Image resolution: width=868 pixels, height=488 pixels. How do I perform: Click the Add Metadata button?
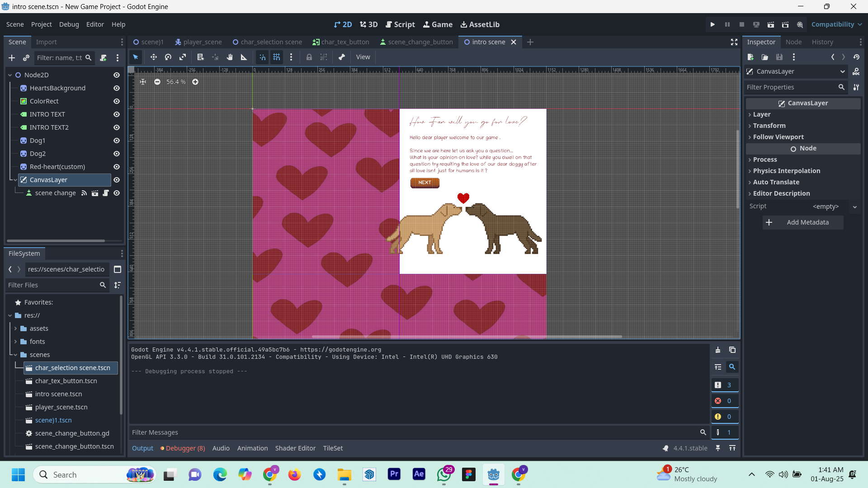click(803, 222)
